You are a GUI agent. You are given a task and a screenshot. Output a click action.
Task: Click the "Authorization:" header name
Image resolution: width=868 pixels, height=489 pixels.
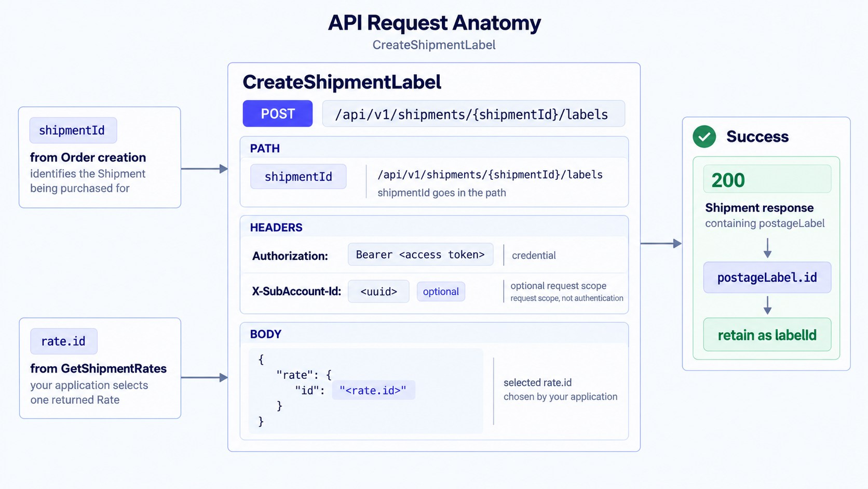(290, 256)
